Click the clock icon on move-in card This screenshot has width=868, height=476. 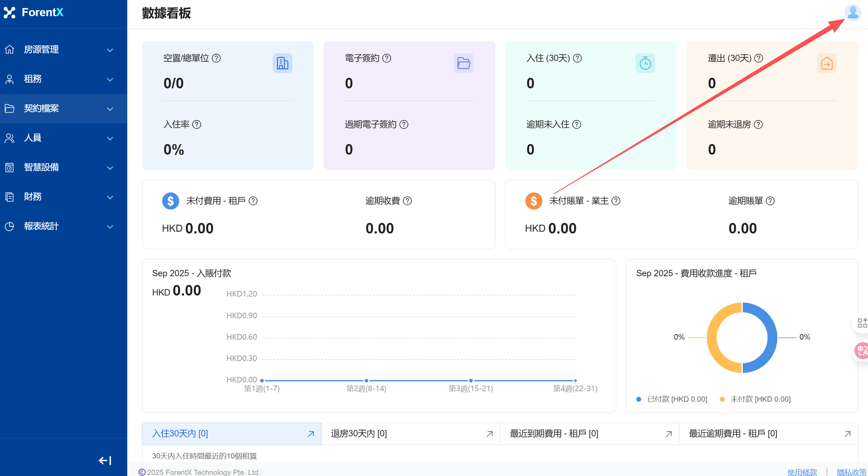(645, 63)
